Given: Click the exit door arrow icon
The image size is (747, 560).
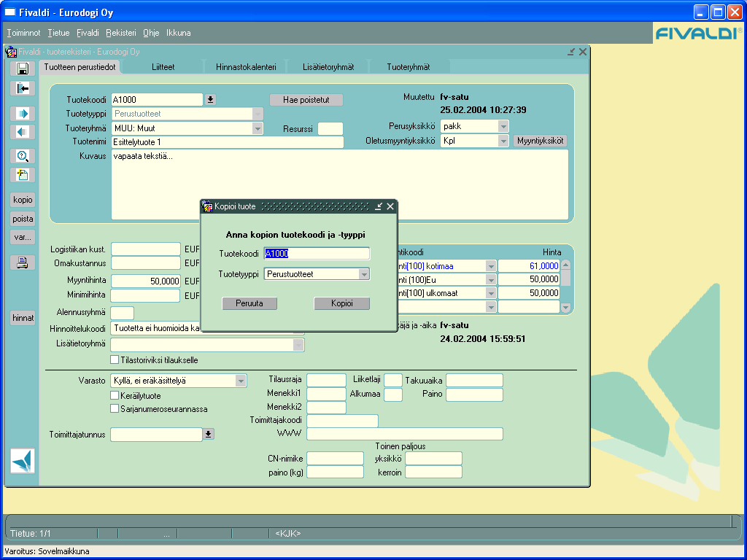Looking at the screenshot, I should (x=23, y=88).
